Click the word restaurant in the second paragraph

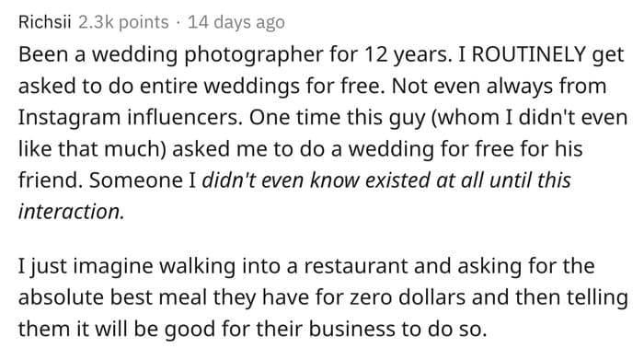click(356, 266)
